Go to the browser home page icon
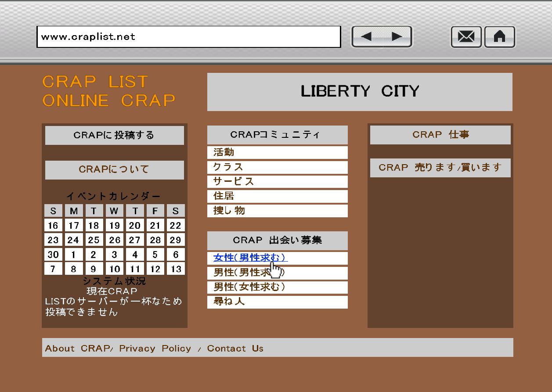Screen dimensions: 552x392 [500, 37]
